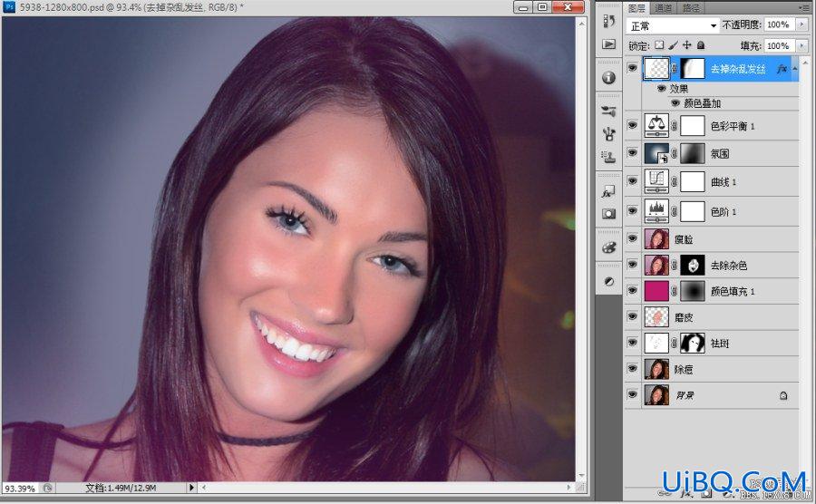This screenshot has height=504, width=816.
Task: Click the lock transparent pixels icon
Action: click(659, 45)
